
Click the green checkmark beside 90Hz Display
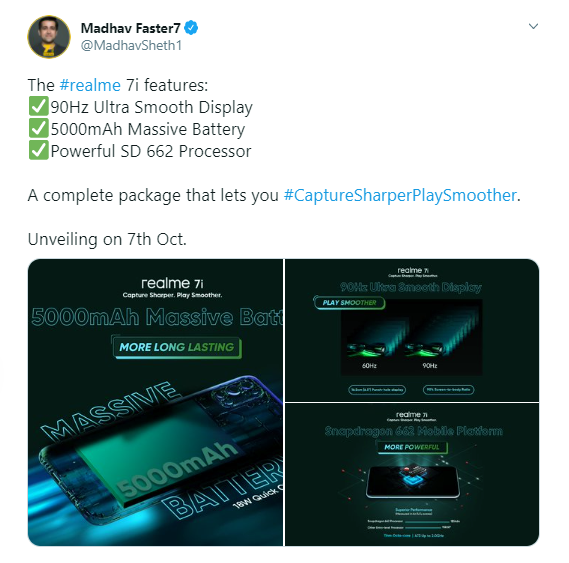(x=38, y=106)
